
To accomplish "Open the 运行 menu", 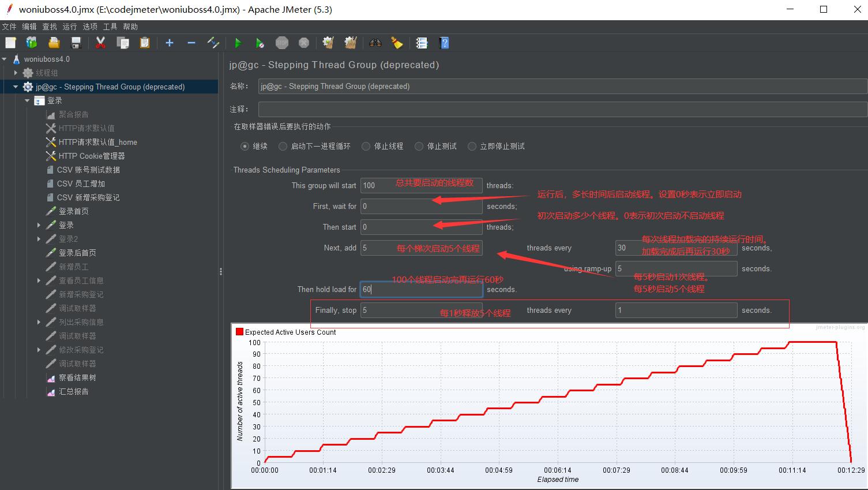I will point(70,27).
